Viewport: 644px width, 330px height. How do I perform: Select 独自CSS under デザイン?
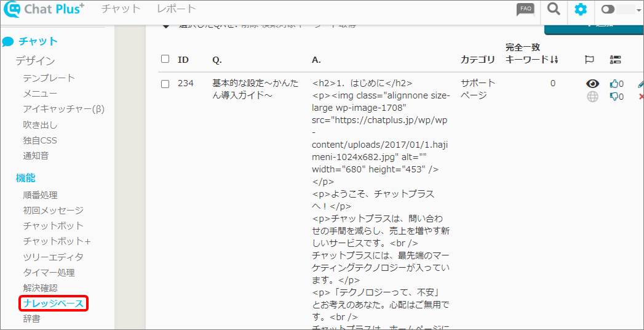pyautogui.click(x=40, y=140)
